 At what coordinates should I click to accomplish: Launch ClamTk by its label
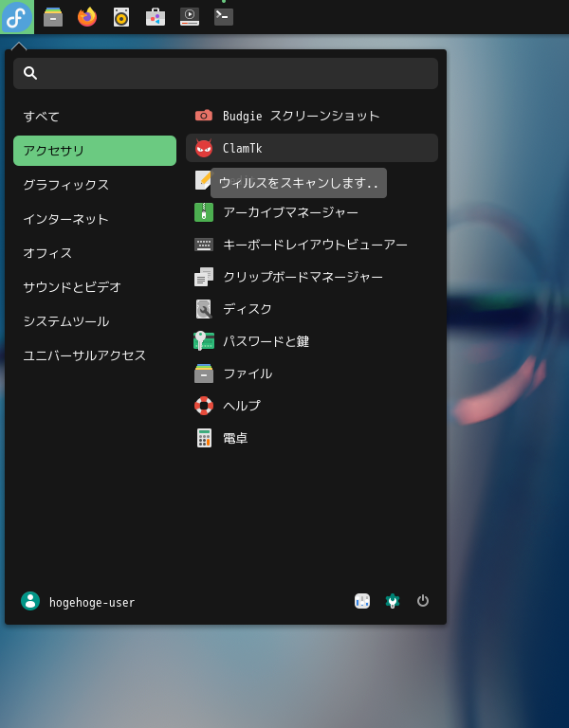coord(243,148)
